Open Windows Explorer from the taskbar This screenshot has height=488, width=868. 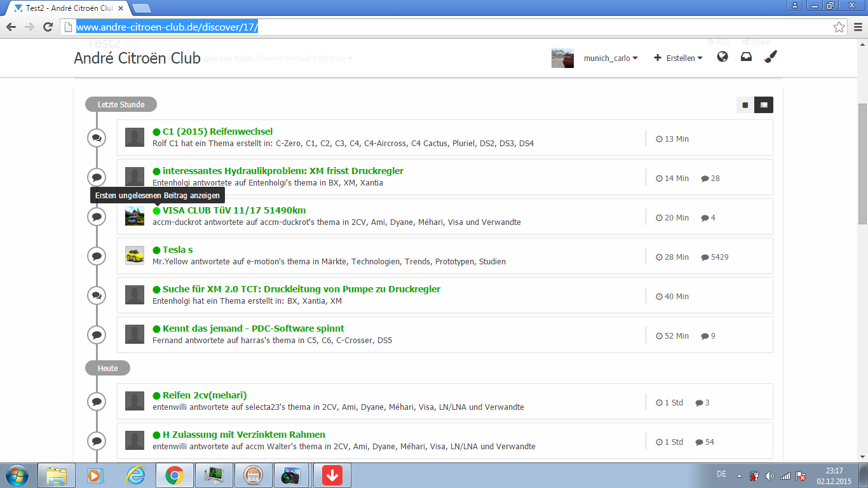[57, 475]
